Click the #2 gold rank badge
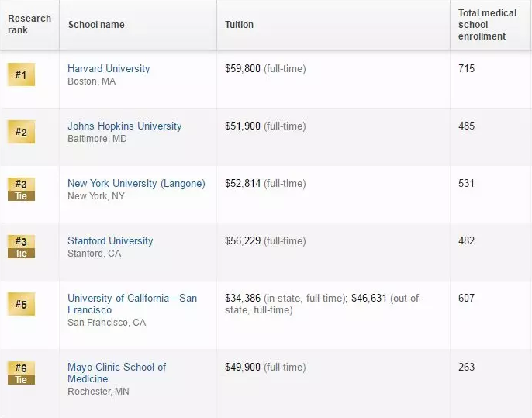 click(21, 132)
